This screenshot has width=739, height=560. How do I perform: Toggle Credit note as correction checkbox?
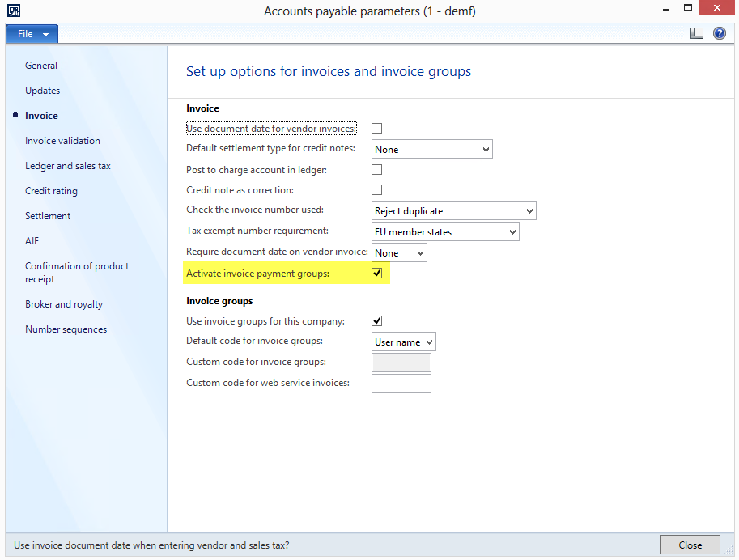[376, 190]
